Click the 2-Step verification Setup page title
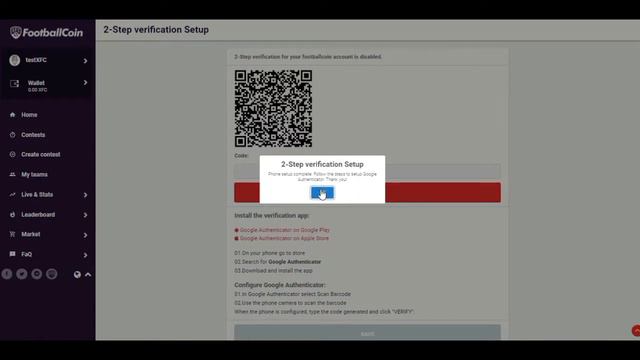 pyautogui.click(x=156, y=30)
